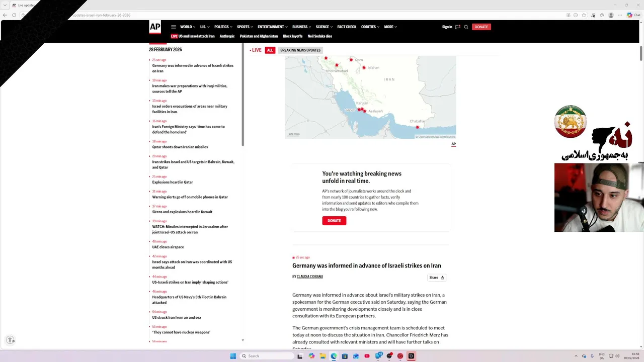Add page to favorites with star icon
Image resolution: width=644 pixels, height=362 pixels.
click(584, 15)
